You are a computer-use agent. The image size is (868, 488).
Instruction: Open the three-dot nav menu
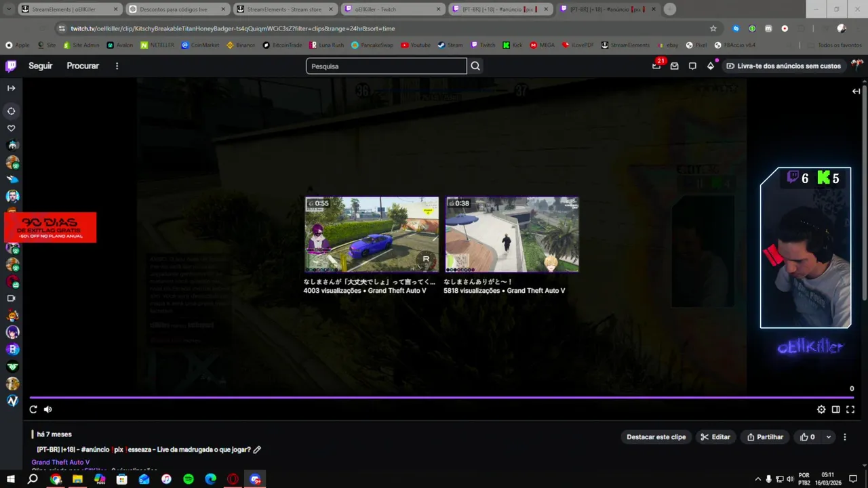117,66
